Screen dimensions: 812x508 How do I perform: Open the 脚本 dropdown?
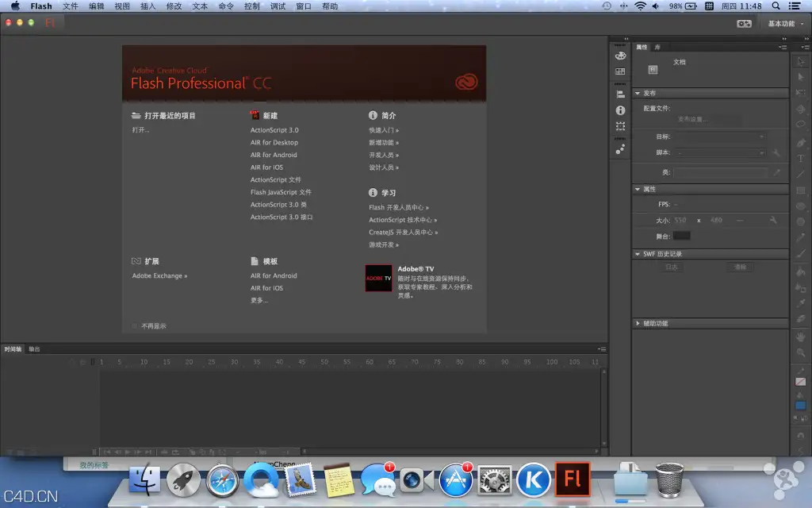point(720,153)
